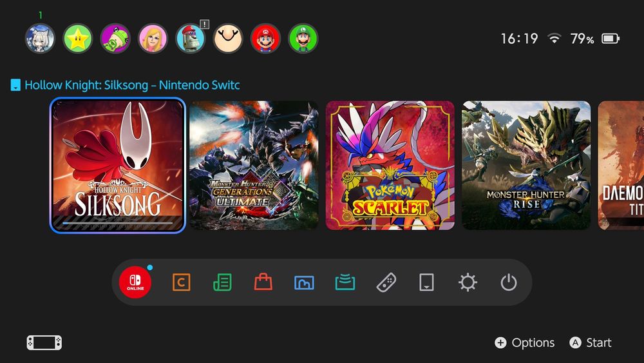Click the Wi-Fi signal icon
The image size is (644, 363).
554,39
